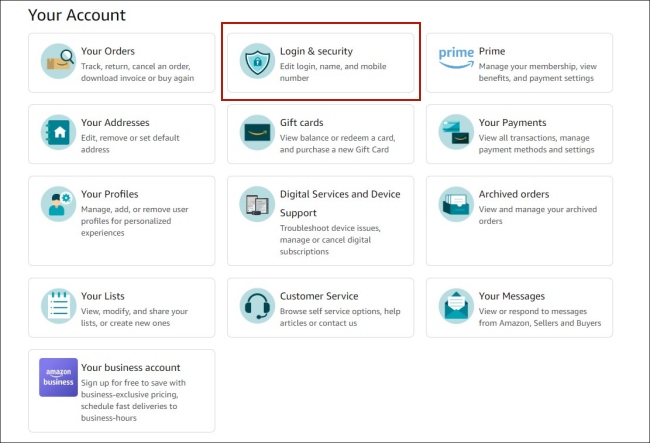This screenshot has width=650, height=443.
Task: Open Your Payments heading
Action: pyautogui.click(x=512, y=123)
